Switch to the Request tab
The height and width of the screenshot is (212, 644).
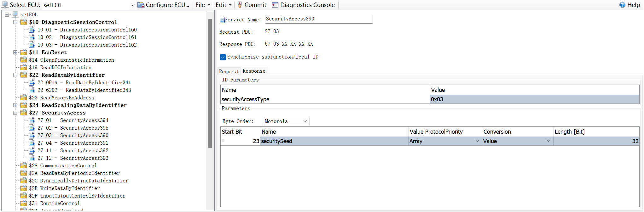tap(229, 71)
